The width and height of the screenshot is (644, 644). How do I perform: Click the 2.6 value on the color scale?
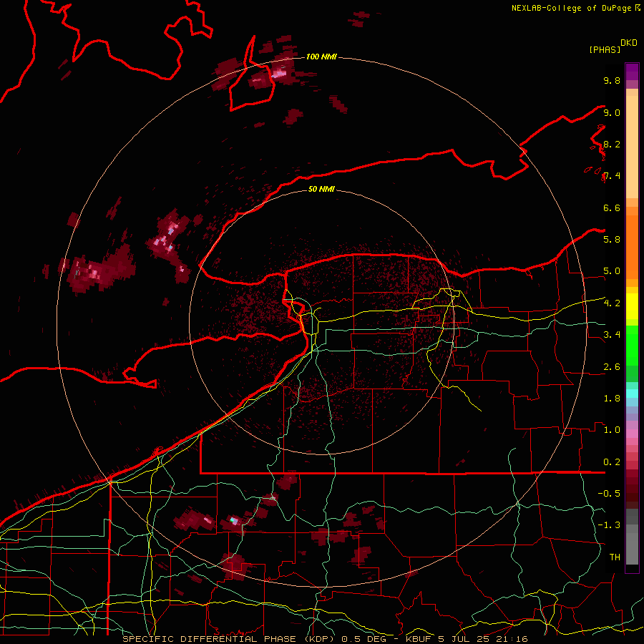click(612, 367)
